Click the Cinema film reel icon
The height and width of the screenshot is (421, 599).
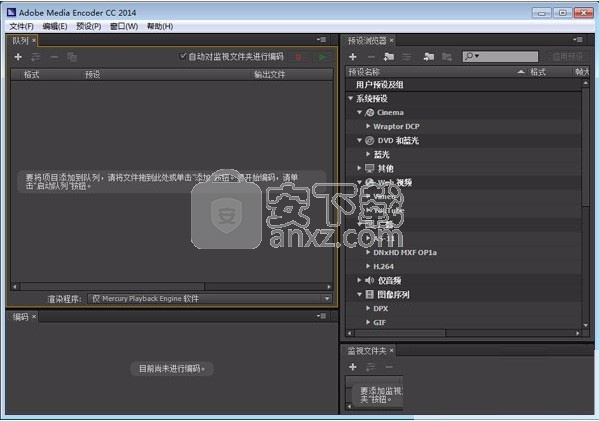pyautogui.click(x=369, y=112)
